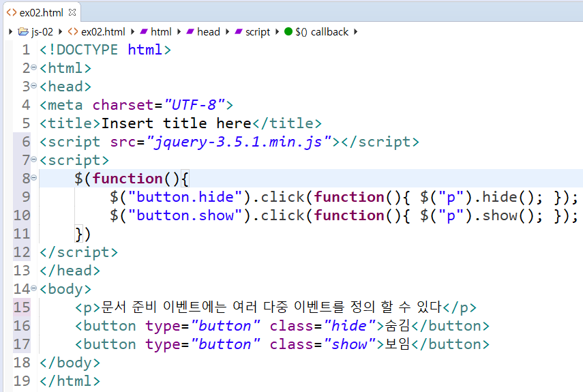Click the purple head element icon in breadcrumb

[x=190, y=32]
